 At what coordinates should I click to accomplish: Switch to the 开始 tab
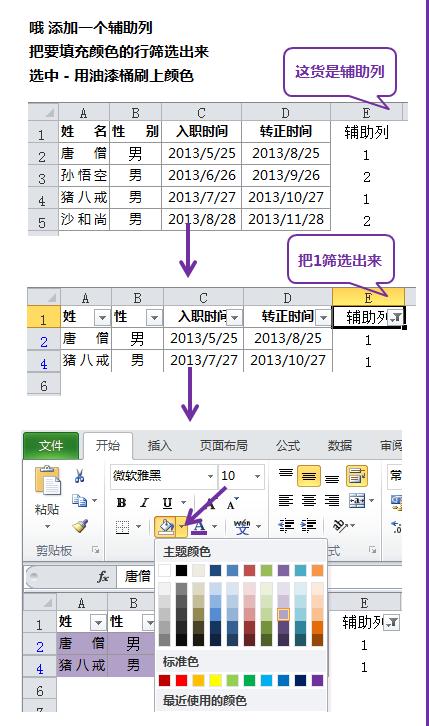(108, 445)
